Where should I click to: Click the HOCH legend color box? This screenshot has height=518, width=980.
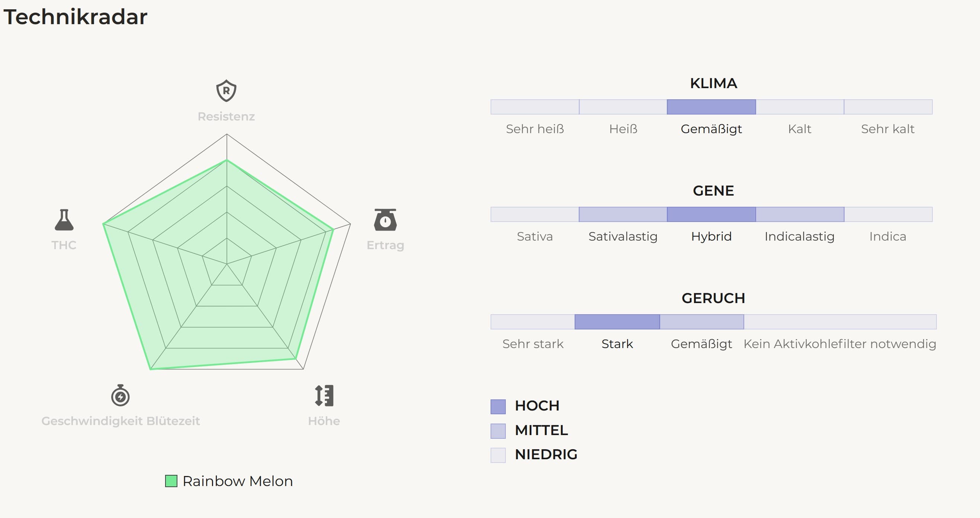(x=498, y=406)
